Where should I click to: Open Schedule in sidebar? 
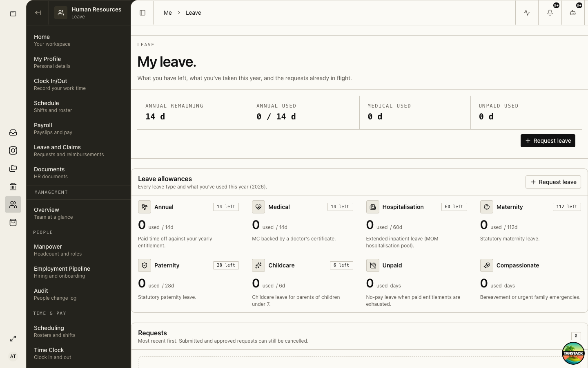coord(78,106)
